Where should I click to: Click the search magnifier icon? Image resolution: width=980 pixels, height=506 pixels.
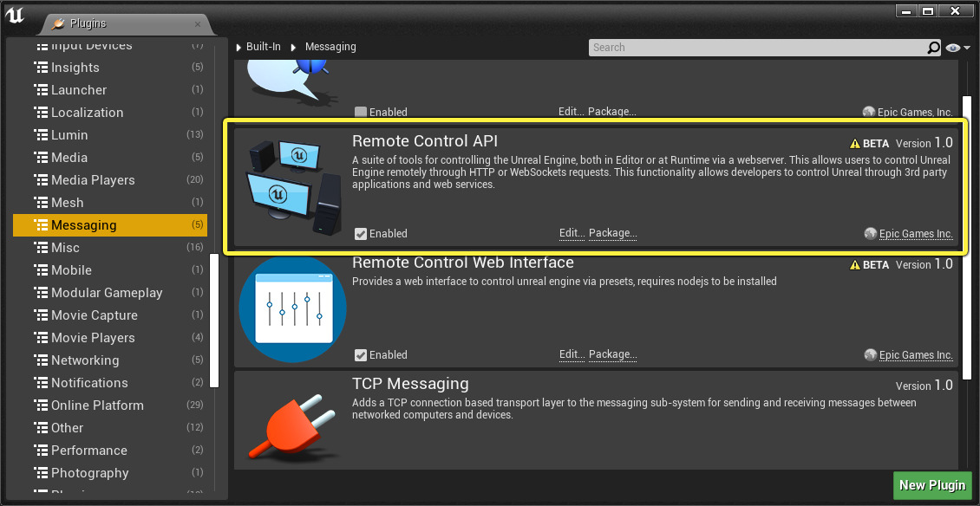click(x=932, y=48)
